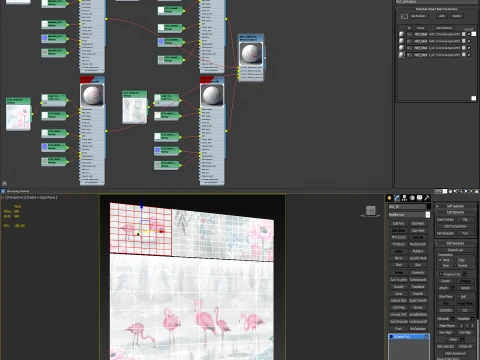Image resolution: width=480 pixels, height=360 pixels.
Task: Toggle first sub-material On/Off checkbox
Action: [469, 34]
